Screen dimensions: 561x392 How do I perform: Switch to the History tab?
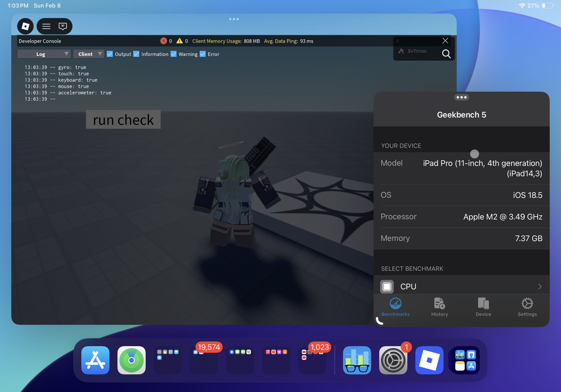point(439,307)
